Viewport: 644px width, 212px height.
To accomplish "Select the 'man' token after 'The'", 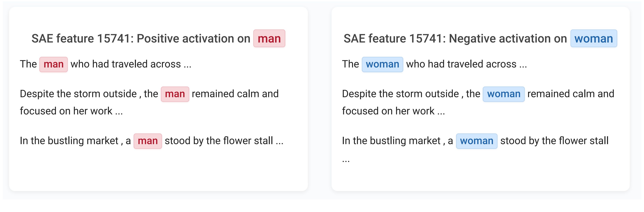I will pos(54,64).
